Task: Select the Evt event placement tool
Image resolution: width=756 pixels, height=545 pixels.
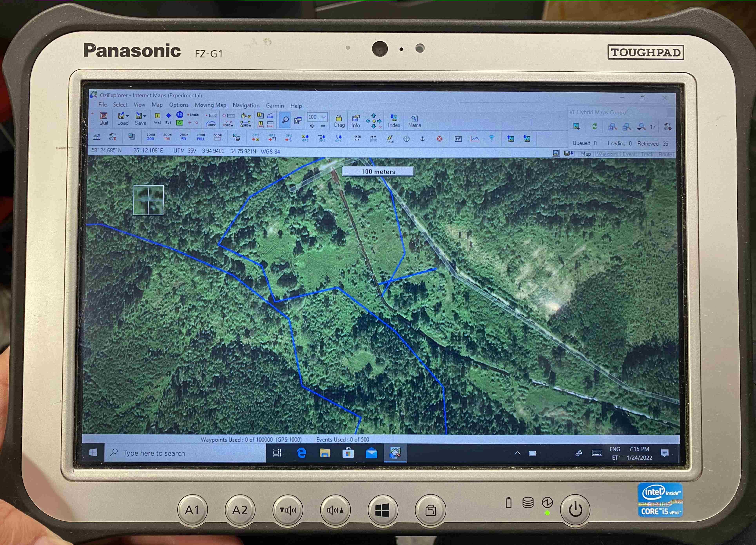Action: [x=168, y=118]
